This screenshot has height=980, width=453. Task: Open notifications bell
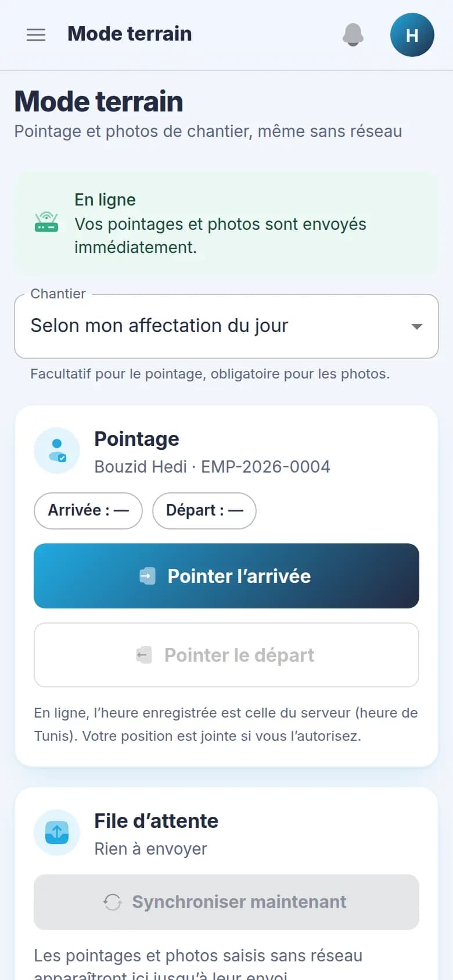353,35
